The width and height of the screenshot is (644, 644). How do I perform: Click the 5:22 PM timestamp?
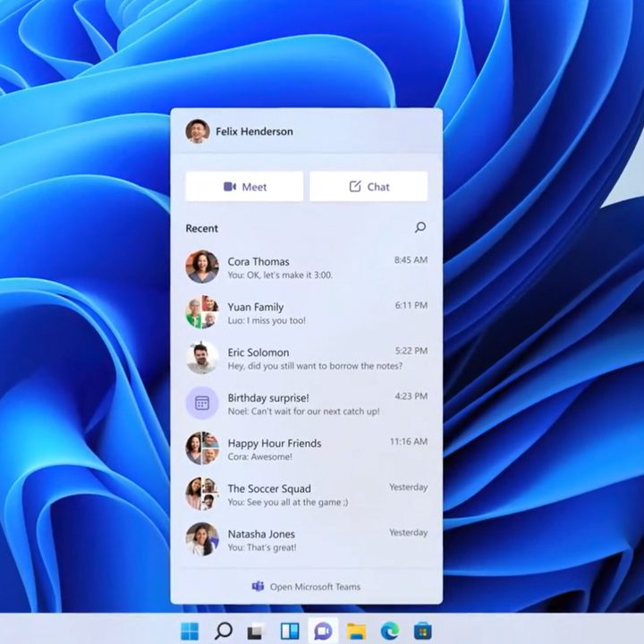411,351
